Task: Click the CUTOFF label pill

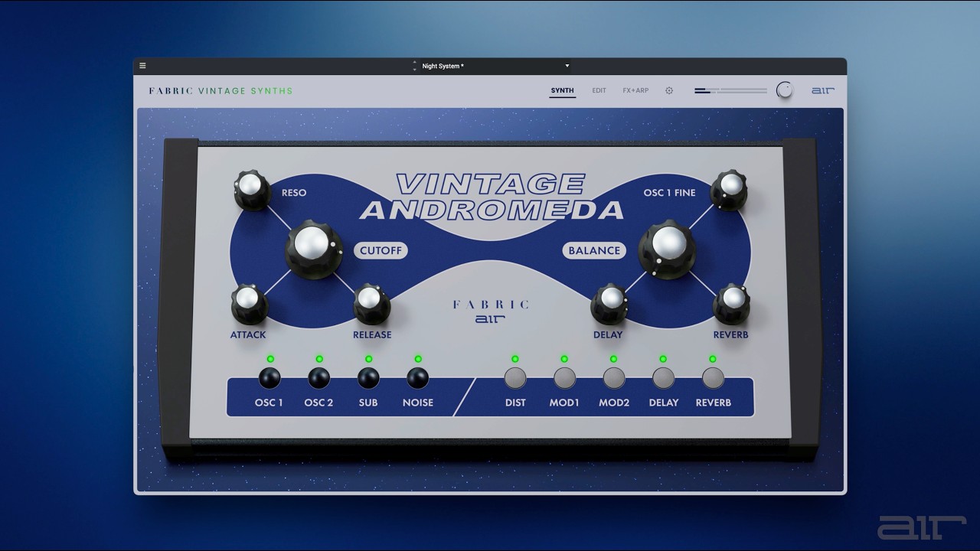Action: 381,250
